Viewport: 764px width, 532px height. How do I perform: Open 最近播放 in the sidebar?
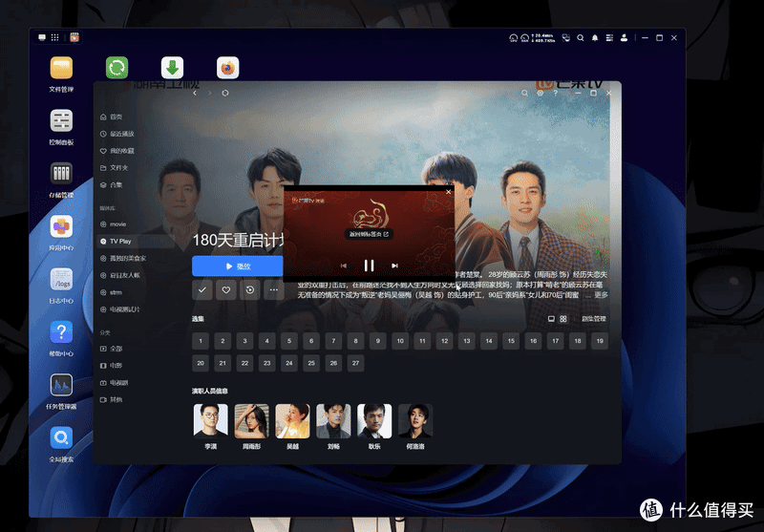[117, 134]
